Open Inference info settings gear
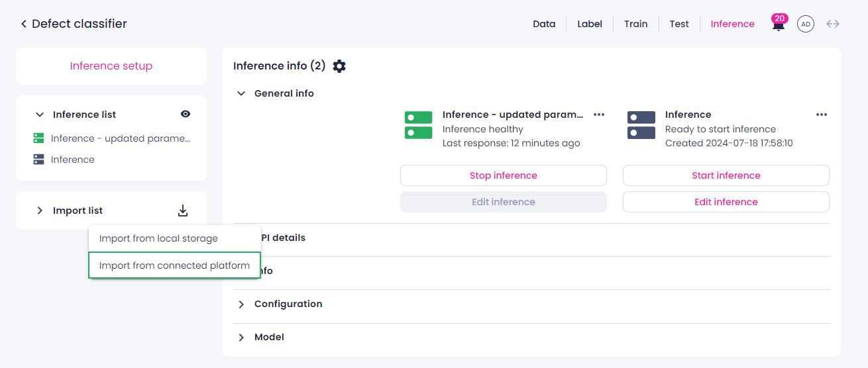 (339, 66)
